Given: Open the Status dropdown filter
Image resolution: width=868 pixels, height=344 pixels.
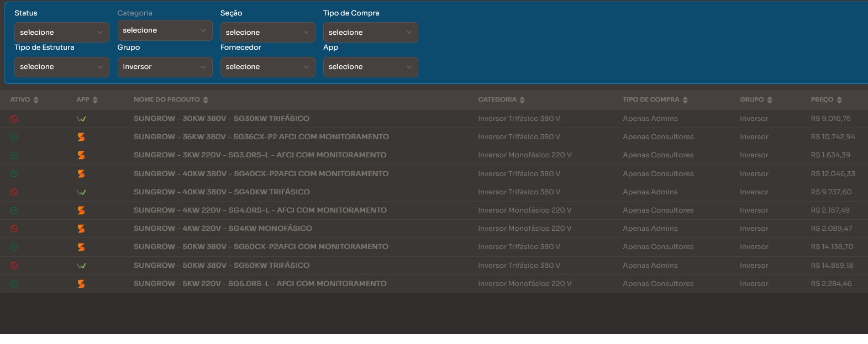Looking at the screenshot, I should [61, 33].
